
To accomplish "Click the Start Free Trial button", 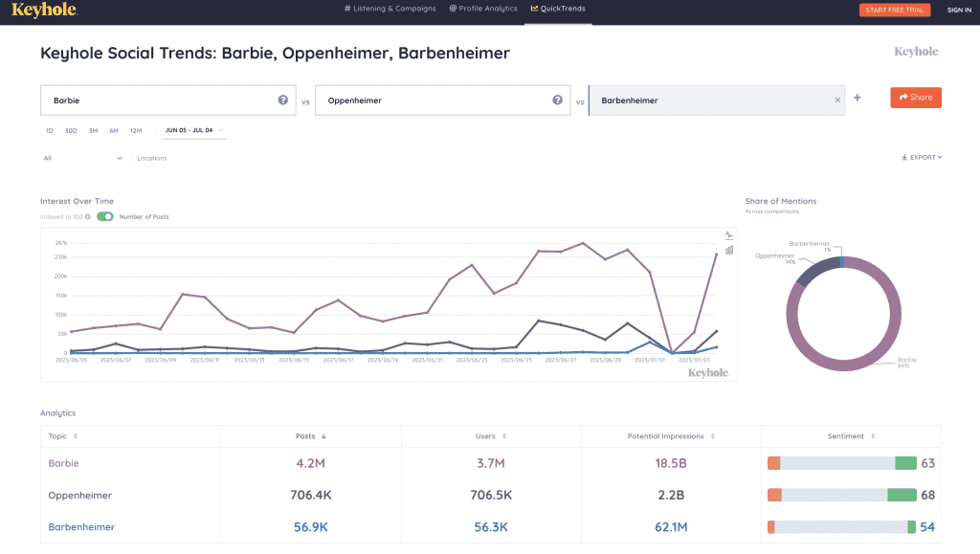I will [x=895, y=10].
